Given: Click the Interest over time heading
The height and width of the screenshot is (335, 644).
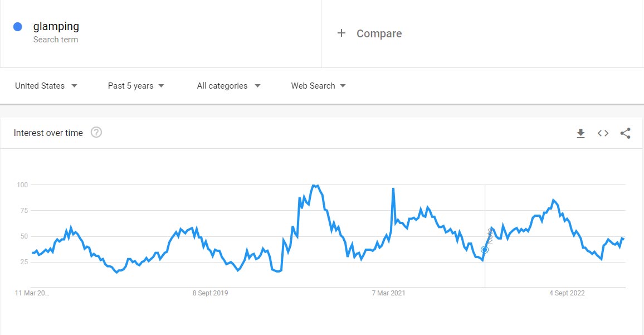Looking at the screenshot, I should coord(48,133).
